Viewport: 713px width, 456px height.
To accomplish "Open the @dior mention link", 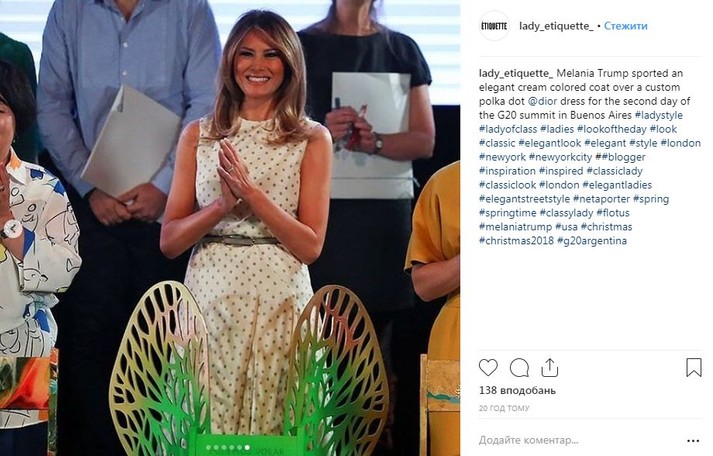I will [542, 101].
